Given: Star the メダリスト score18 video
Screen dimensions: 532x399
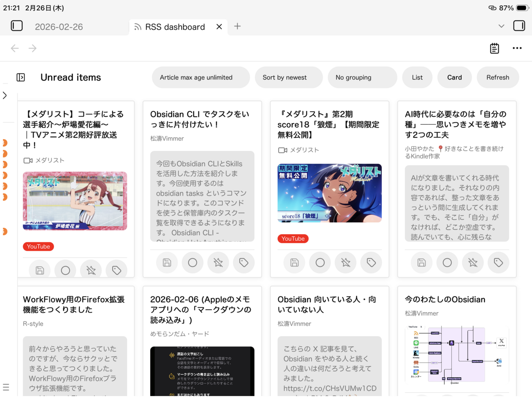Looking at the screenshot, I should point(346,263).
